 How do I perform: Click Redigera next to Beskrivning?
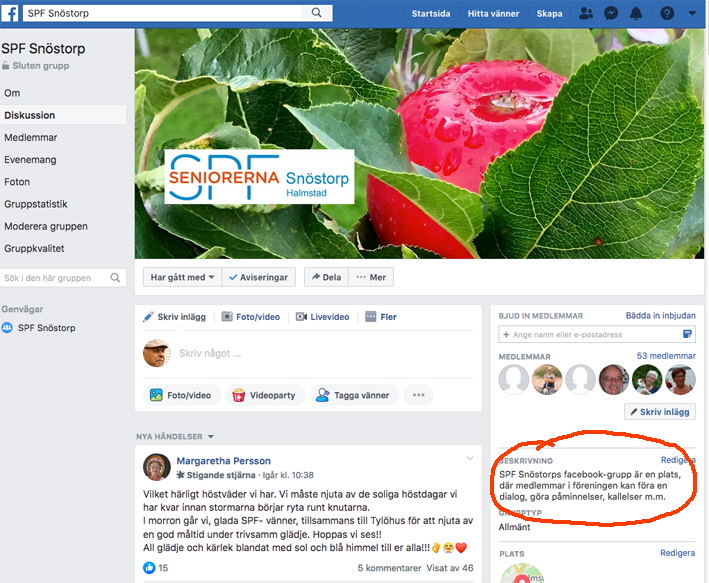pyautogui.click(x=678, y=460)
